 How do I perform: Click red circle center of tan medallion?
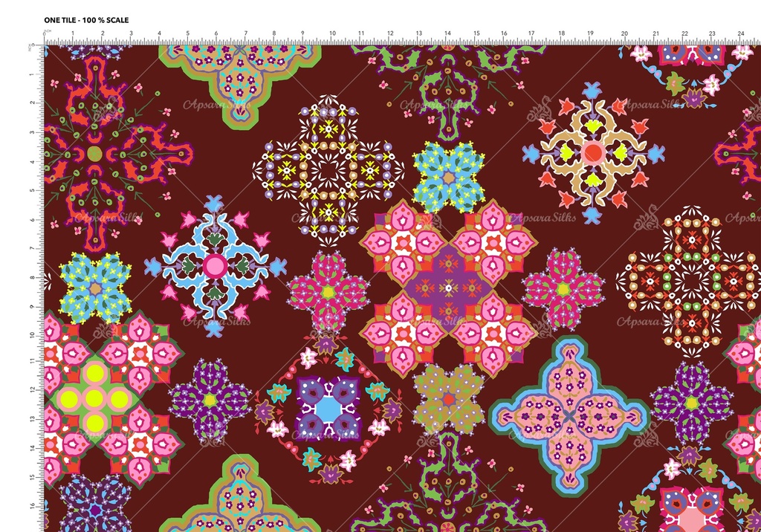[x=592, y=153]
